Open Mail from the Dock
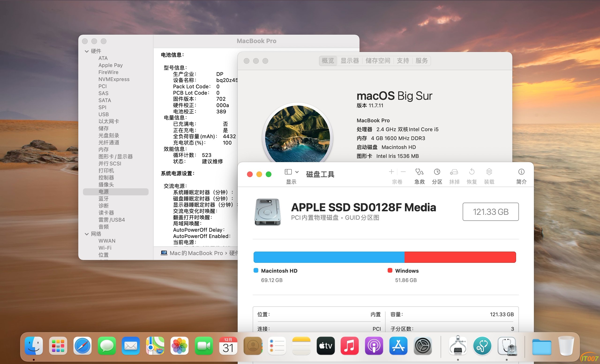 coord(131,346)
